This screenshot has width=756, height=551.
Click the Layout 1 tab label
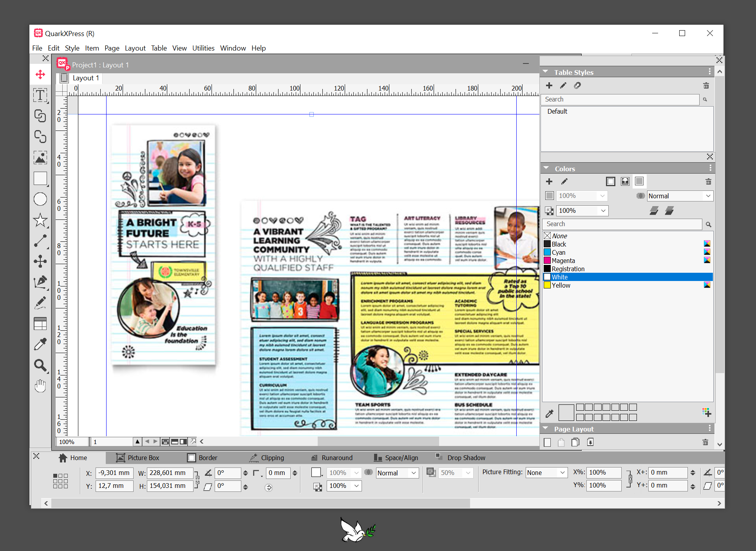86,78
